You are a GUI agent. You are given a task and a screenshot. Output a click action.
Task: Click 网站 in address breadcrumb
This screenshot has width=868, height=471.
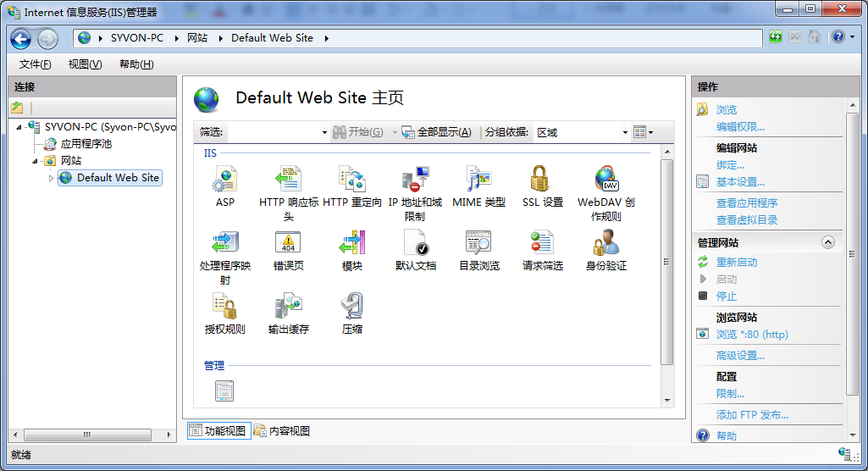tap(197, 38)
